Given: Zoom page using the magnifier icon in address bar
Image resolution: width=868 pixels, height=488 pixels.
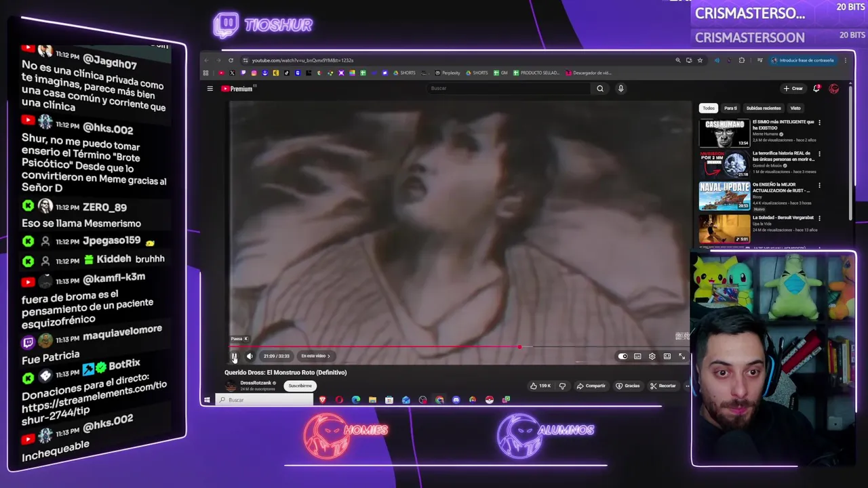Looking at the screenshot, I should tap(677, 60).
